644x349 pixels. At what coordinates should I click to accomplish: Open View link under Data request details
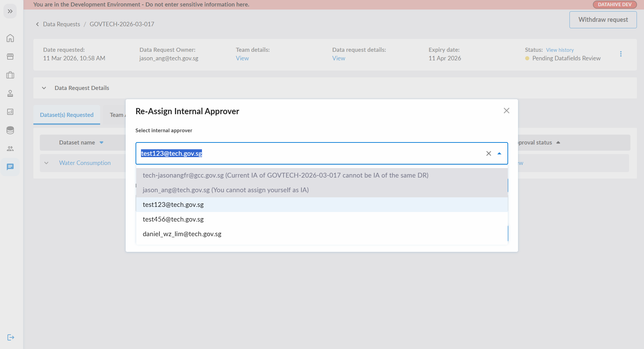click(x=339, y=58)
